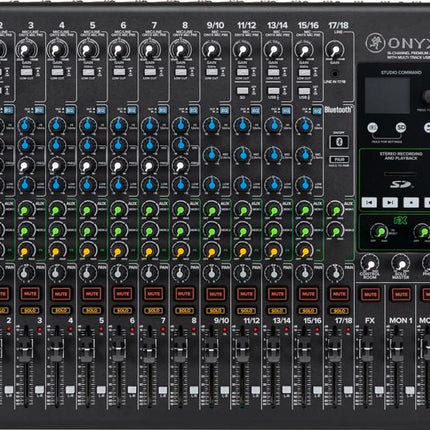Click the channel 7 white mid-frequency knob
Viewport: 430px width, 430px height.
point(149,166)
